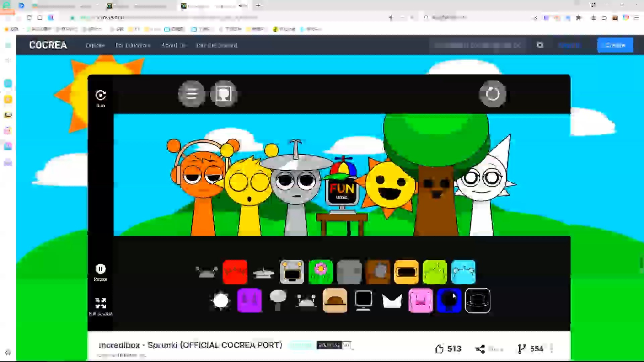This screenshot has width=644, height=362.
Task: Click the share icon
Action: click(x=480, y=349)
